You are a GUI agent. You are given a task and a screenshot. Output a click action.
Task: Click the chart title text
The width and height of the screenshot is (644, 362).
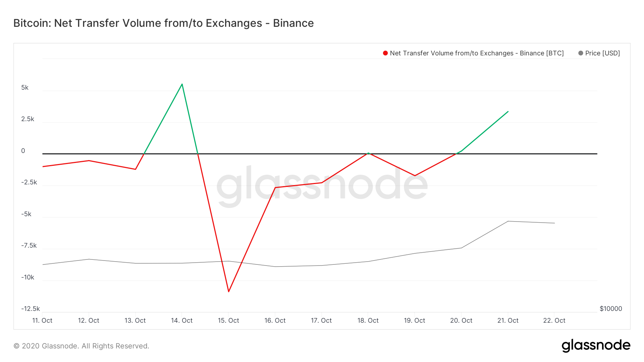pos(164,23)
